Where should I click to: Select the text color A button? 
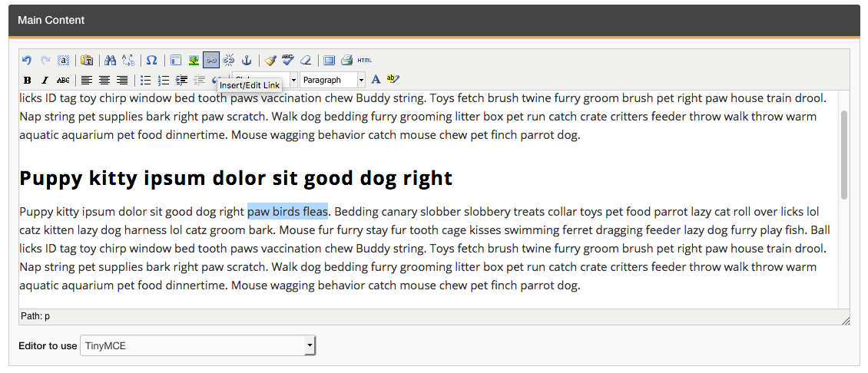(x=376, y=80)
